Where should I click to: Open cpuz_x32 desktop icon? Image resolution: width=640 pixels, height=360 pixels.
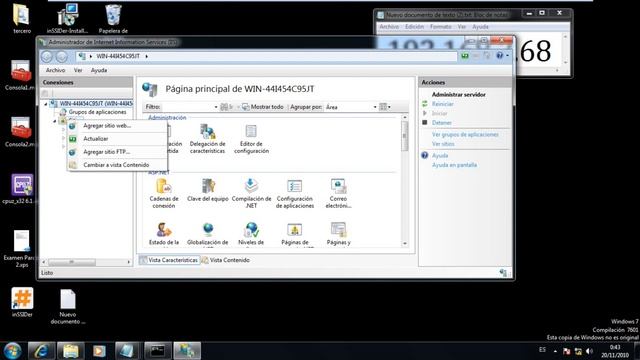pyautogui.click(x=21, y=189)
